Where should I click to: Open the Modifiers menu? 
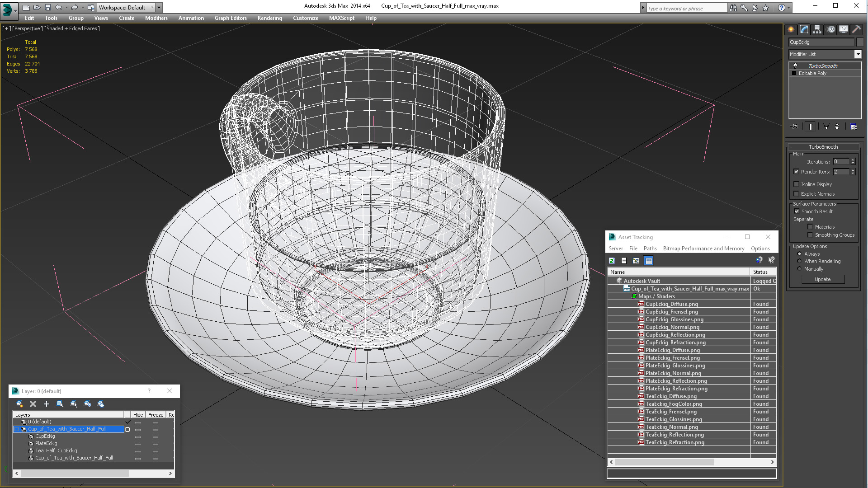[x=156, y=18]
